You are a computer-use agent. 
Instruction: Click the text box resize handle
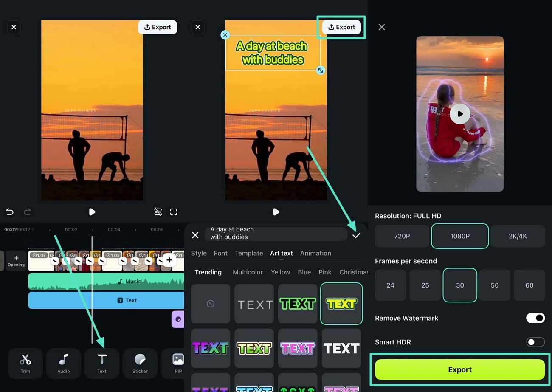point(321,70)
